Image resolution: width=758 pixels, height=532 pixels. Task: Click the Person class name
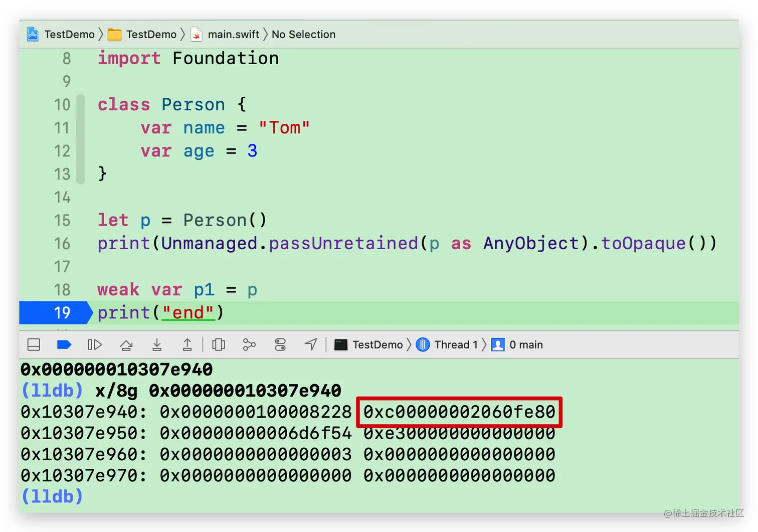(194, 105)
